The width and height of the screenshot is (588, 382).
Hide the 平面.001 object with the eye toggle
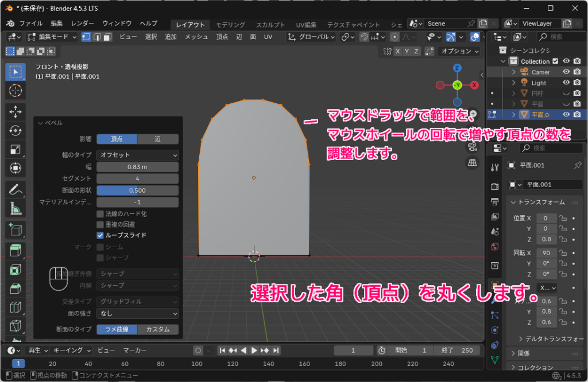(x=567, y=115)
